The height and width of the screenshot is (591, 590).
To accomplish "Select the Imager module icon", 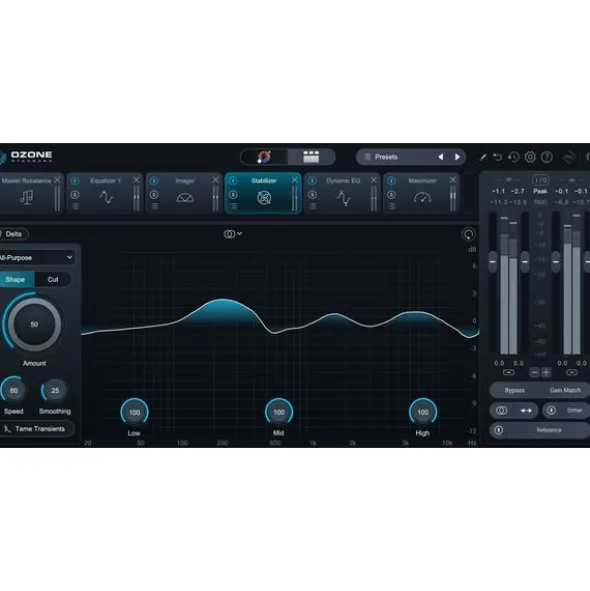I will point(185,198).
